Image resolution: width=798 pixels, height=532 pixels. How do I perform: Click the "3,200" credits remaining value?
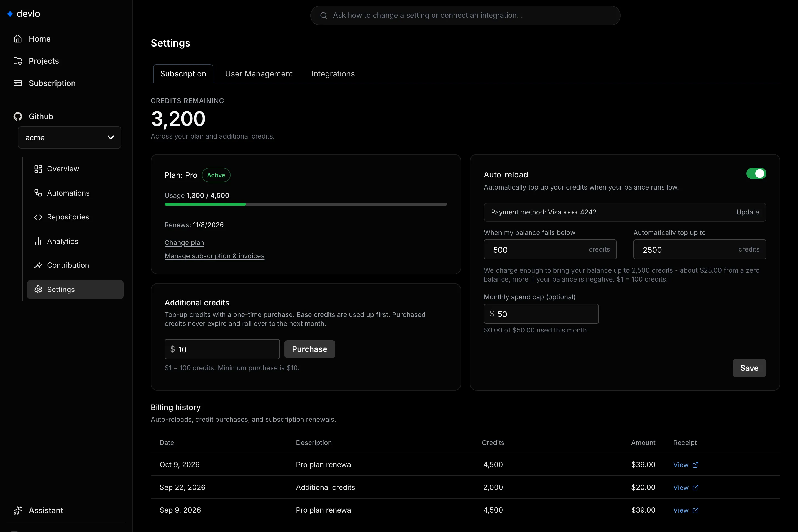pos(178,119)
